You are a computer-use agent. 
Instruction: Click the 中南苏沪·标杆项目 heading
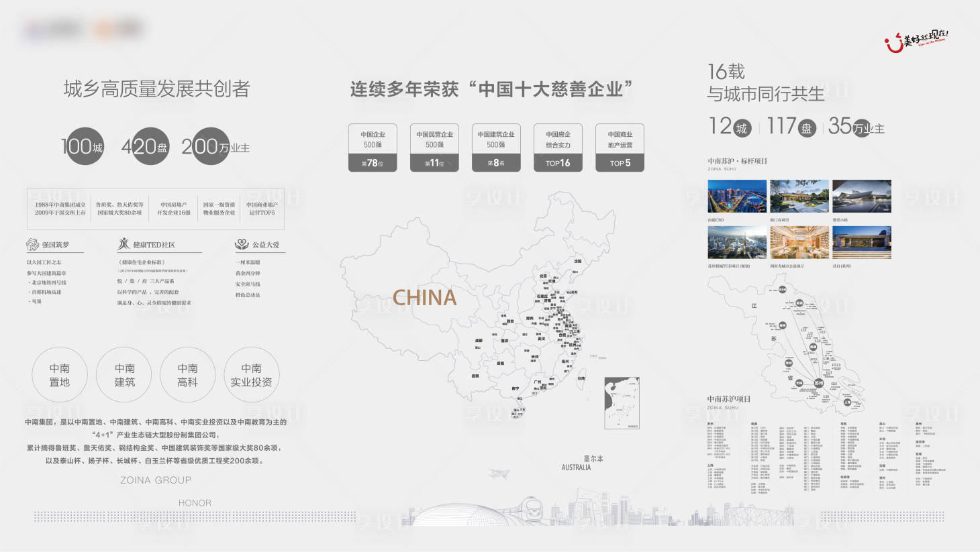[737, 161]
